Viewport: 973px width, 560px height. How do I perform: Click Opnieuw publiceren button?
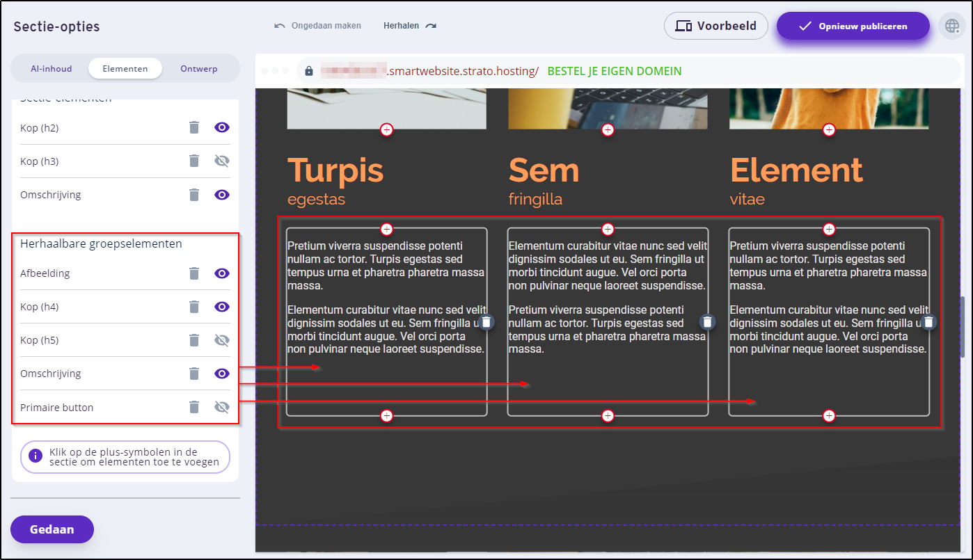coord(853,26)
